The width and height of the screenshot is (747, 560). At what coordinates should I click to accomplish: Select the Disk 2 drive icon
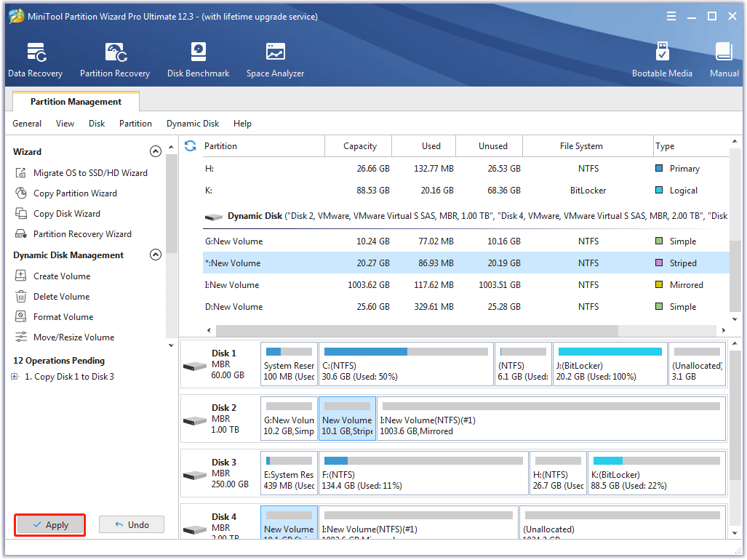point(195,421)
